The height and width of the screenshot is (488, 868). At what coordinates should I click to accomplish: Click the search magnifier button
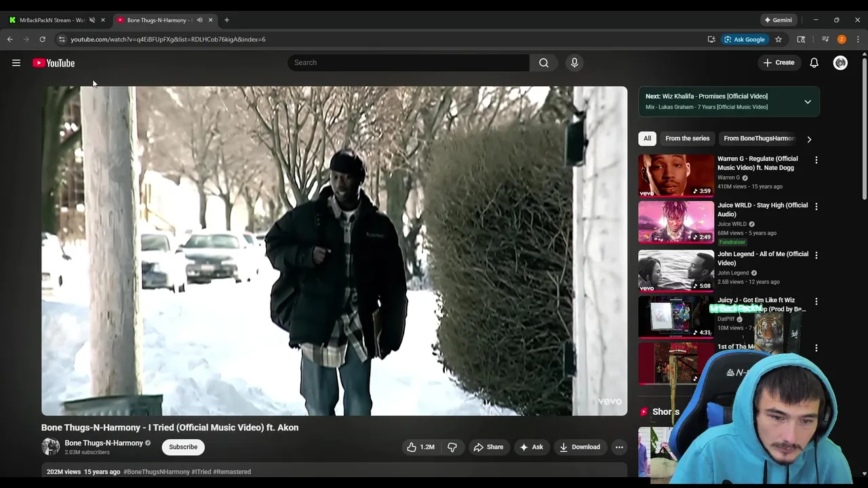(544, 63)
